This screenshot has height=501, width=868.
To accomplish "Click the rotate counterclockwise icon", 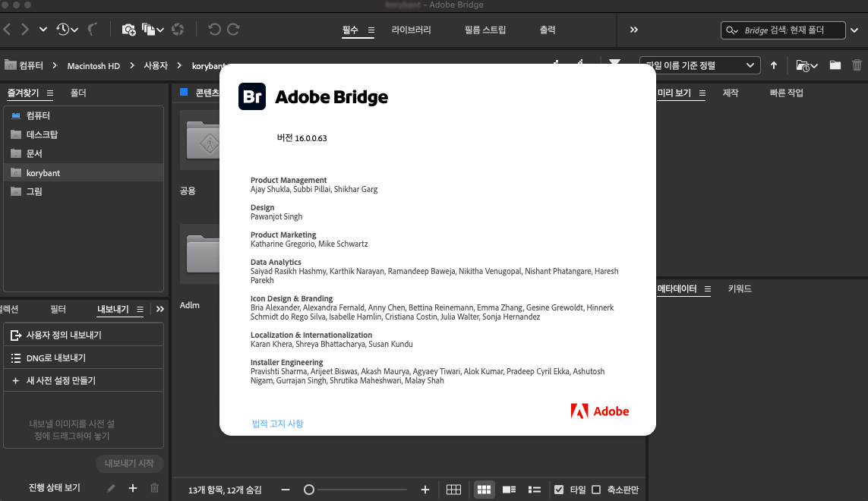I will click(x=214, y=30).
